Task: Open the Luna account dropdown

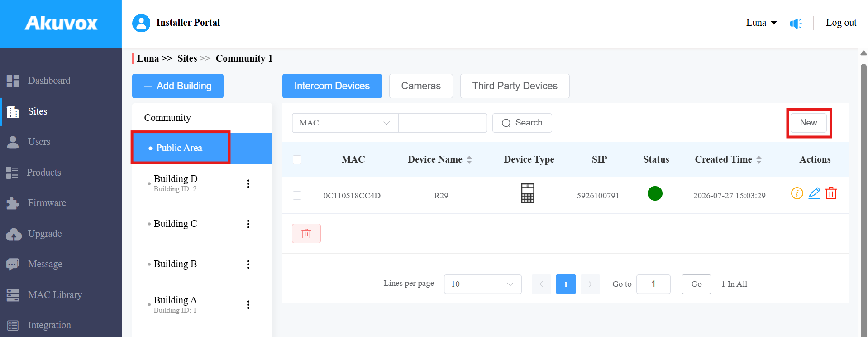Action: [761, 23]
